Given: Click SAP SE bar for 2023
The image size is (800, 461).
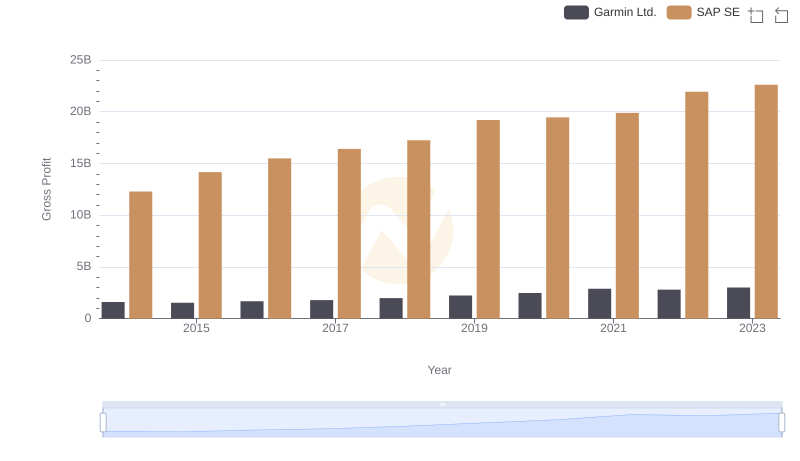Looking at the screenshot, I should (x=766, y=202).
